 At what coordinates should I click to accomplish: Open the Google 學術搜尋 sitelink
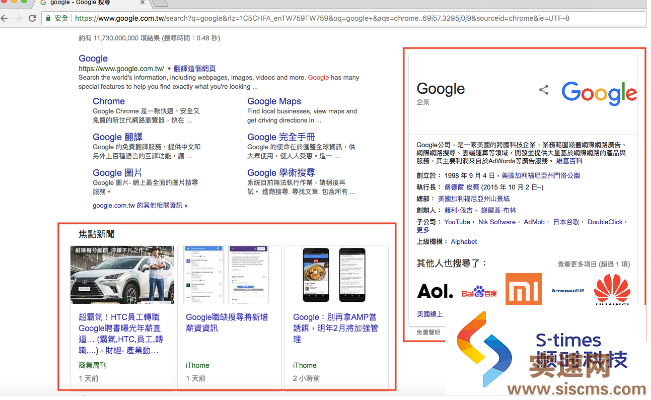click(281, 172)
